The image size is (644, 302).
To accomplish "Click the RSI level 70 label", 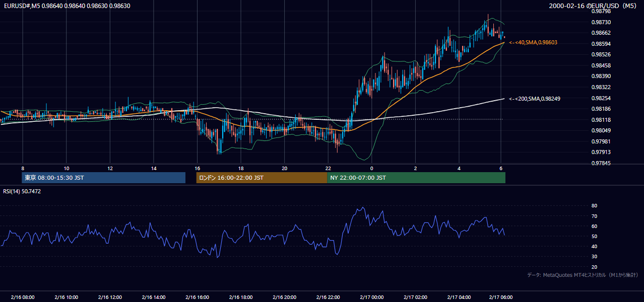I will point(594,216).
